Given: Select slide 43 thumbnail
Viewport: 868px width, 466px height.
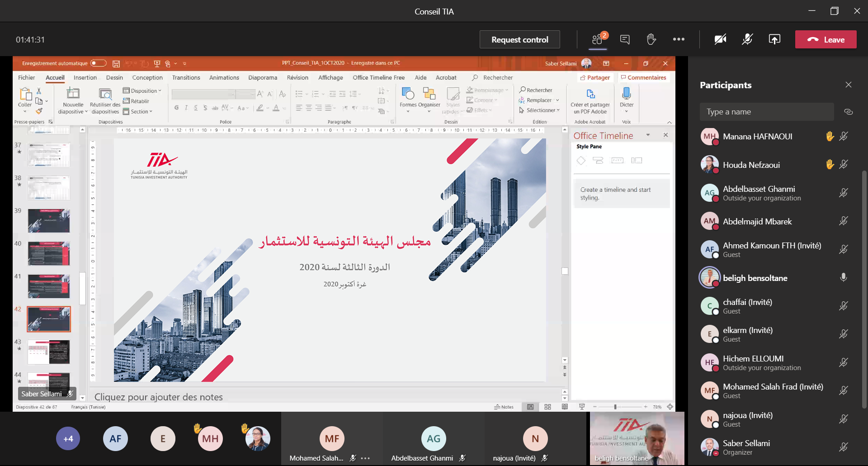Looking at the screenshot, I should [49, 352].
